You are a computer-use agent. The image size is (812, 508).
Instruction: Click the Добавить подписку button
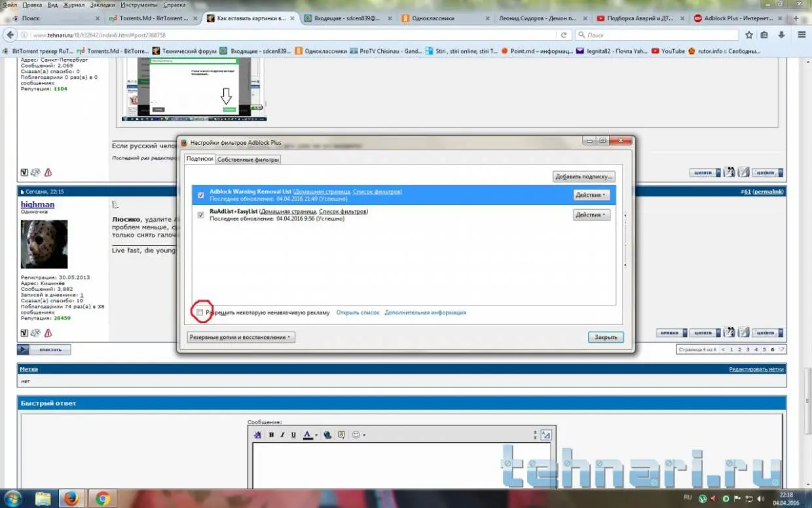(x=584, y=176)
